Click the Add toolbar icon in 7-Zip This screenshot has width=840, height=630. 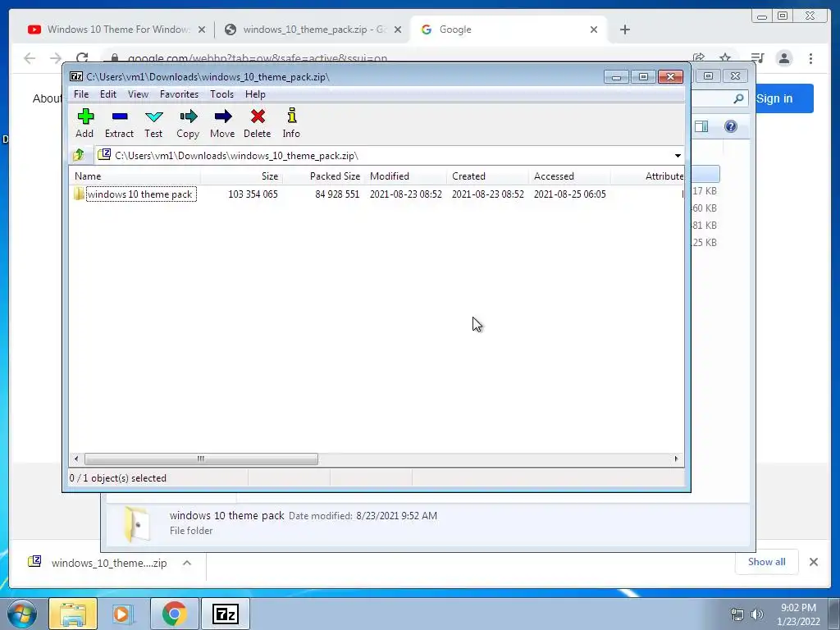84,124
